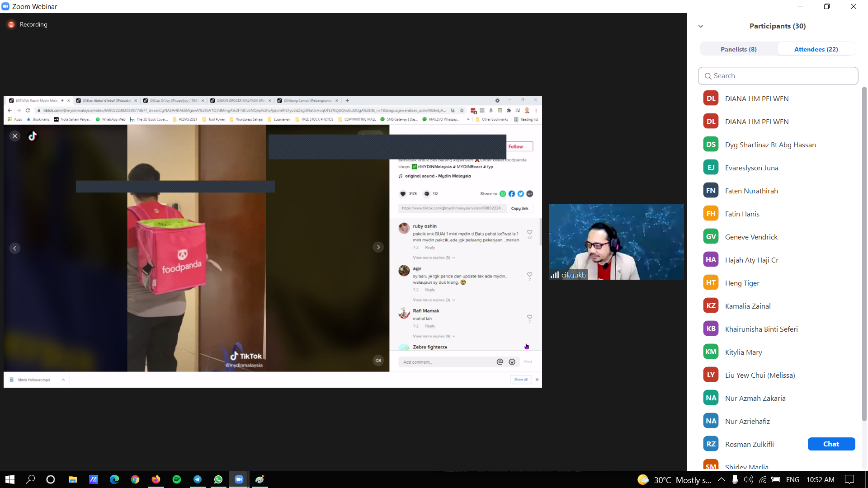Click Show all downloads button
This screenshot has height=488, width=868.
(521, 380)
